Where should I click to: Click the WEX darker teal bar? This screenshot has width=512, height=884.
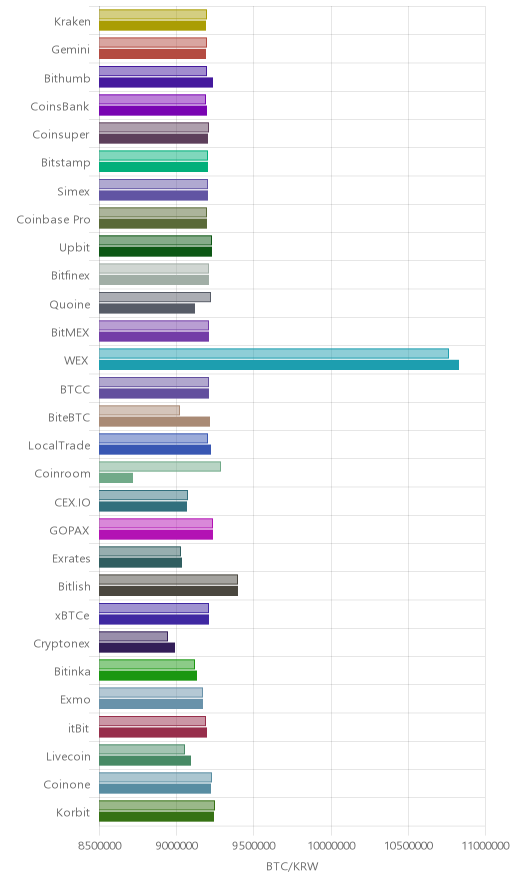279,365
